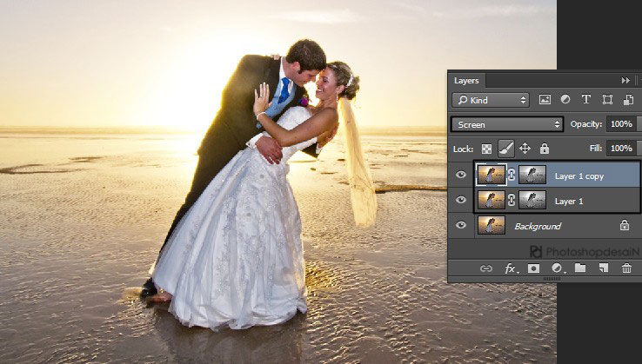Image resolution: width=642 pixels, height=364 pixels.
Task: Toggle lock transparent pixels
Action: coord(487,149)
